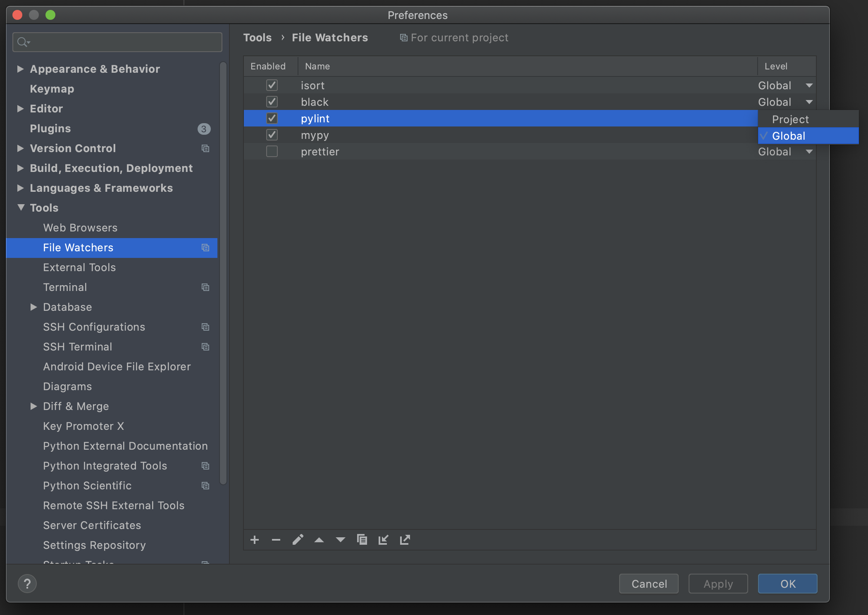868x615 pixels.
Task: Click the export watchers icon
Action: click(405, 540)
